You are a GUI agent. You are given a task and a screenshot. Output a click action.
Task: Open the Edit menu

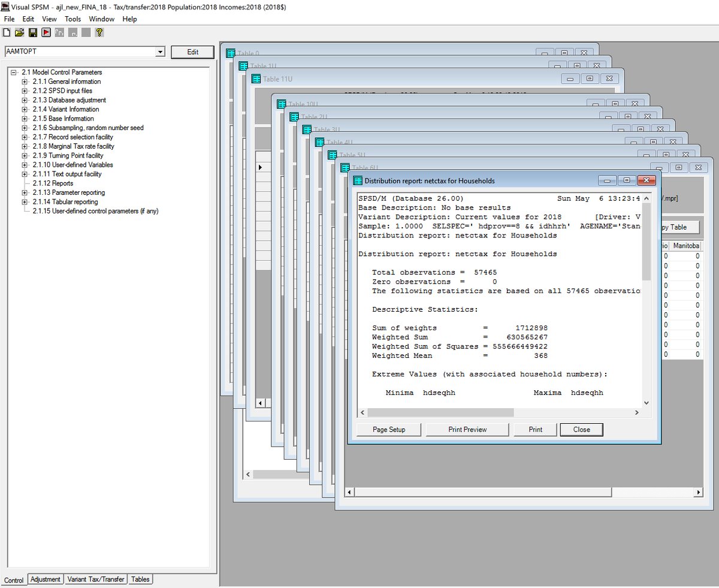coord(28,19)
